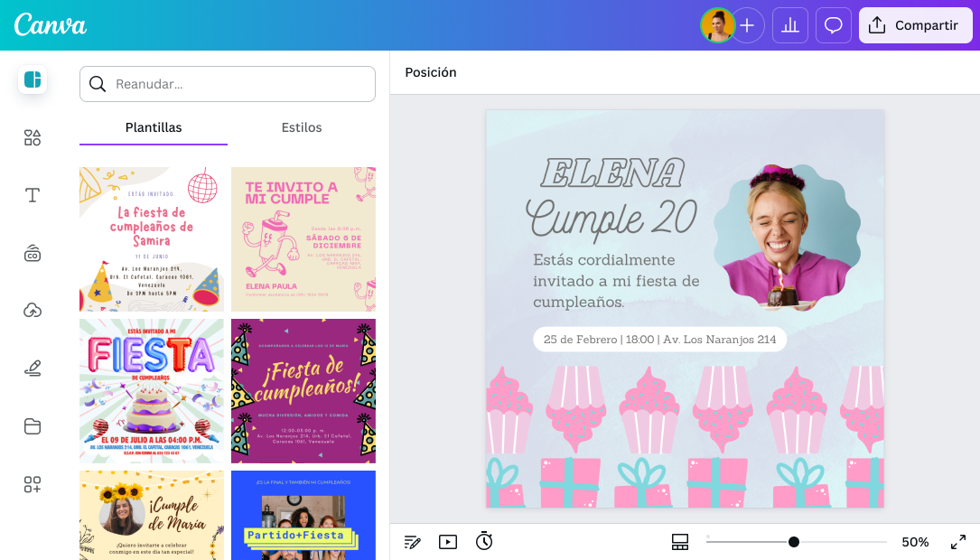Select the purple Fiesta de cumpleaños template
980x560 pixels.
[x=303, y=391]
